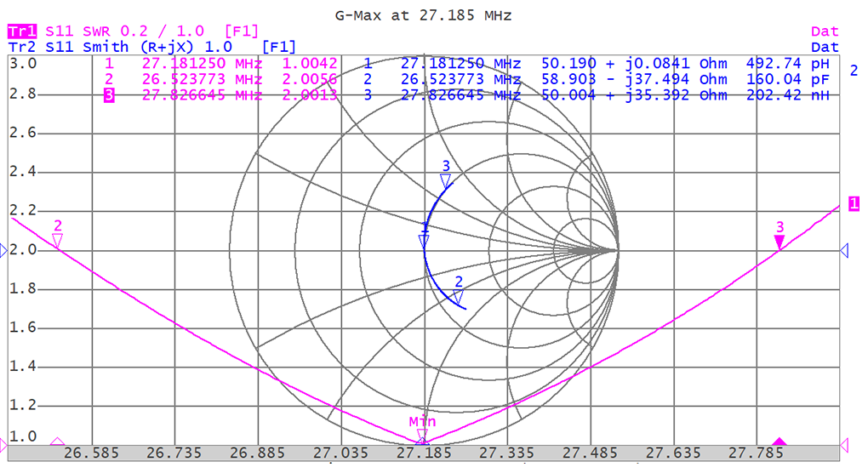Click the 3.0 SWR scale label
This screenshot has width=868, height=473.
pos(23,64)
